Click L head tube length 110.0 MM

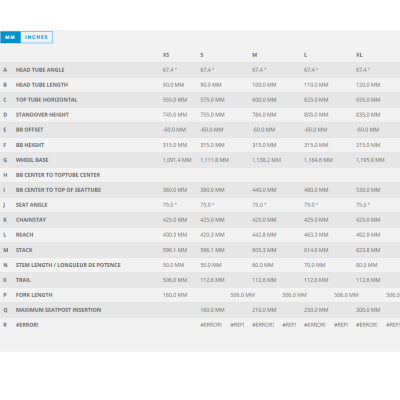(x=316, y=85)
